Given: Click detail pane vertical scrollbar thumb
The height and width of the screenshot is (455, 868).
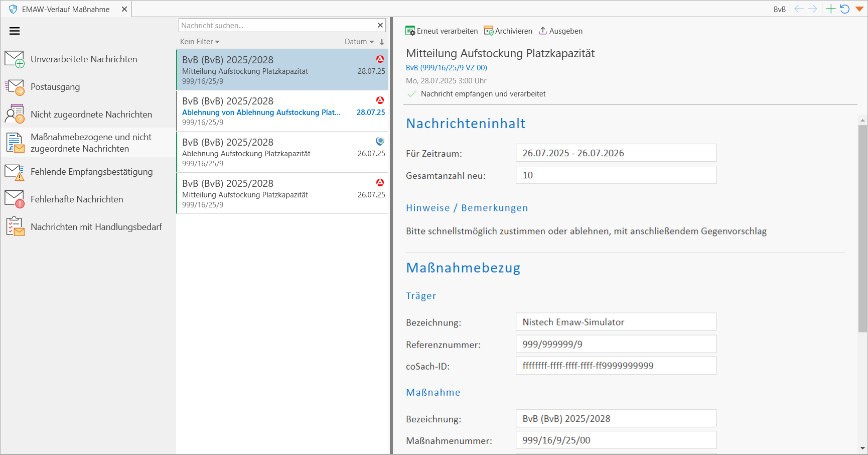Looking at the screenshot, I should [x=862, y=229].
